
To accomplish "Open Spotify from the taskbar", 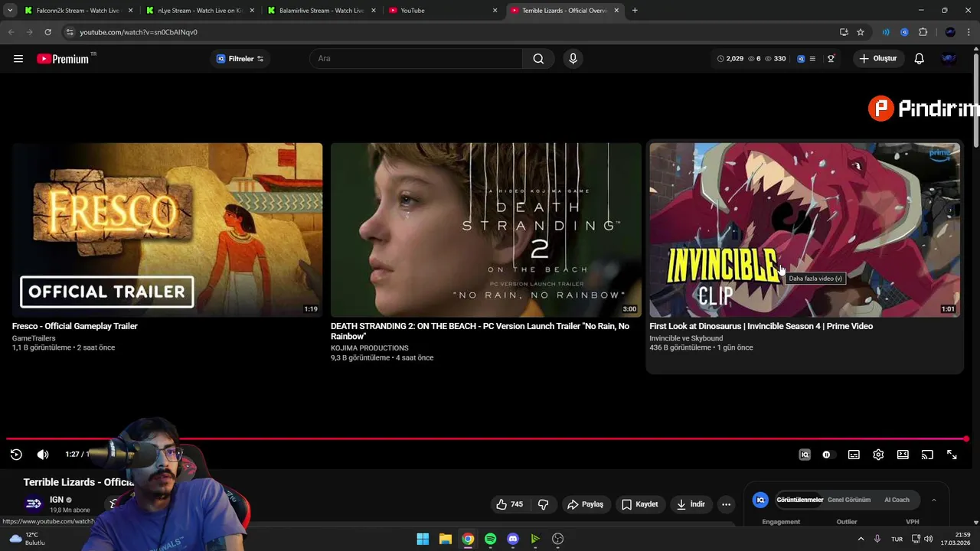I will point(490,539).
